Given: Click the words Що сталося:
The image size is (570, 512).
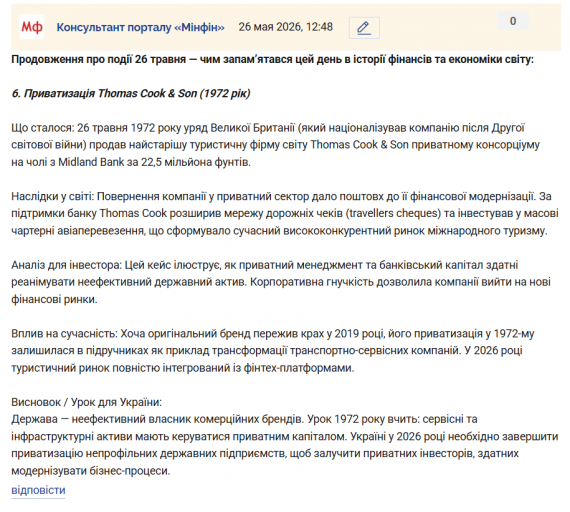Looking at the screenshot, I should tap(43, 128).
